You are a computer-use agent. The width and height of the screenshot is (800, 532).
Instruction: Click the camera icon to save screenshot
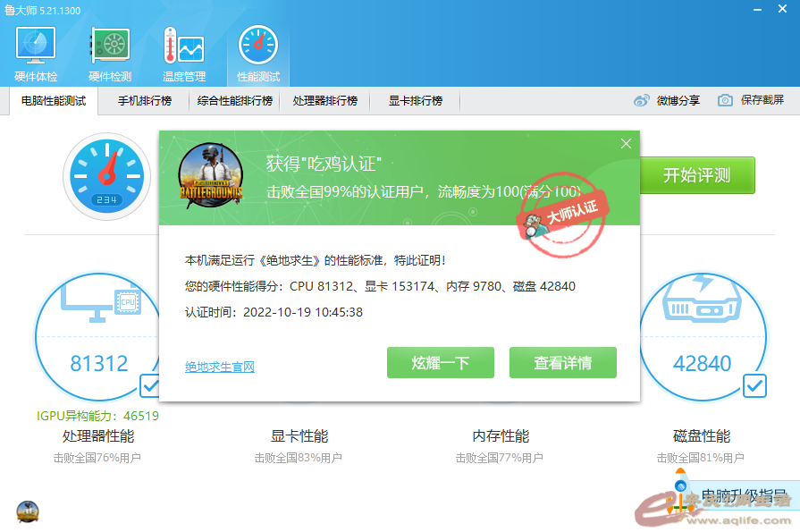coord(726,100)
